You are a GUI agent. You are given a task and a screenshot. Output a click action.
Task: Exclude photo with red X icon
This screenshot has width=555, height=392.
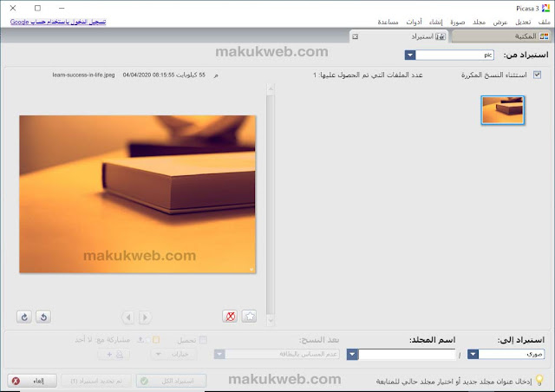(x=230, y=317)
